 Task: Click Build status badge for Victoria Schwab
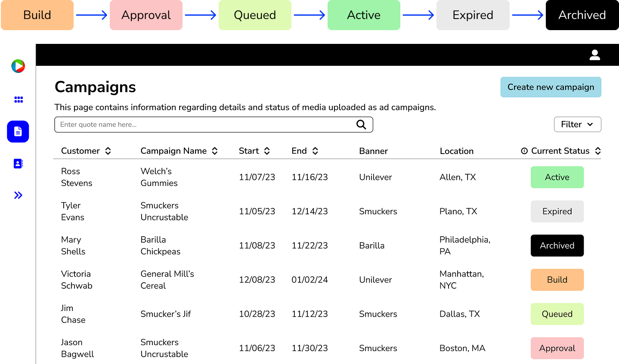click(x=557, y=280)
